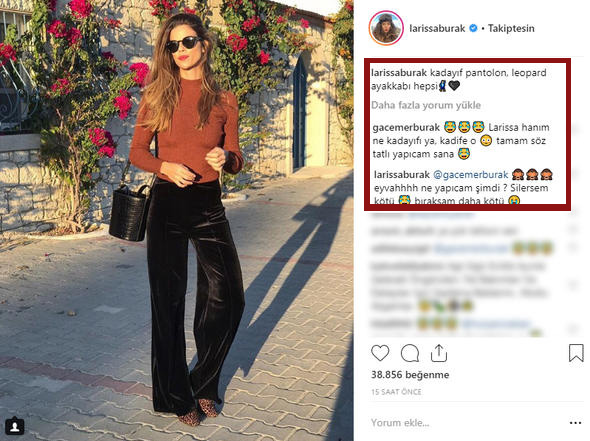View the 38.856 beğenme likes list
590x441 pixels.
(x=410, y=375)
